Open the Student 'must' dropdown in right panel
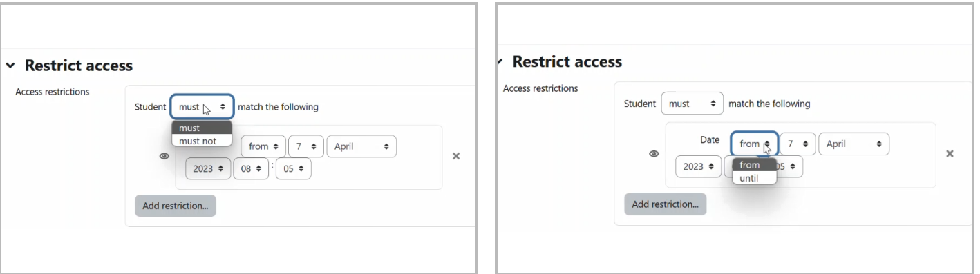This screenshot has height=274, width=980. coord(692,104)
